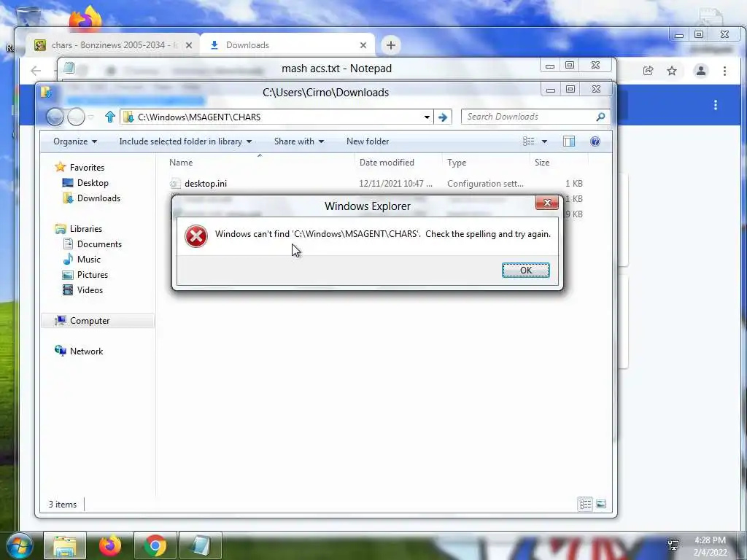Click the Go To arrow button
This screenshot has height=560, width=747.
pyautogui.click(x=443, y=117)
